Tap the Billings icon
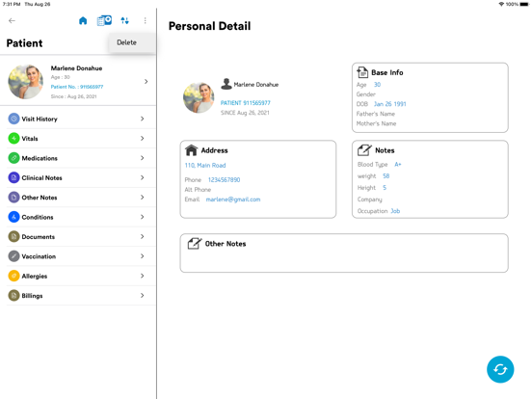 pyautogui.click(x=13, y=296)
